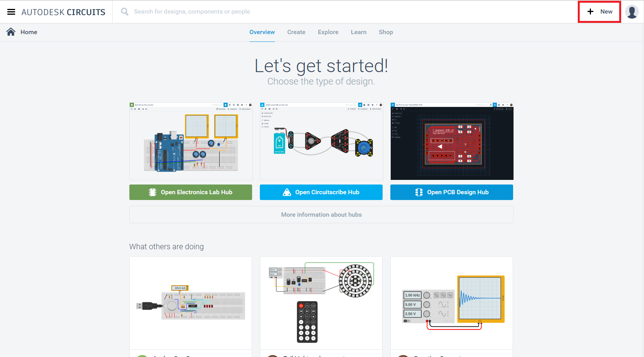Click the New button

599,12
